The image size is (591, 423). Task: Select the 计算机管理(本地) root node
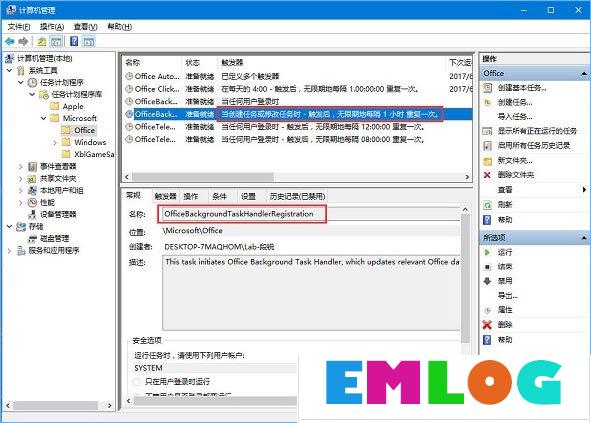45,58
